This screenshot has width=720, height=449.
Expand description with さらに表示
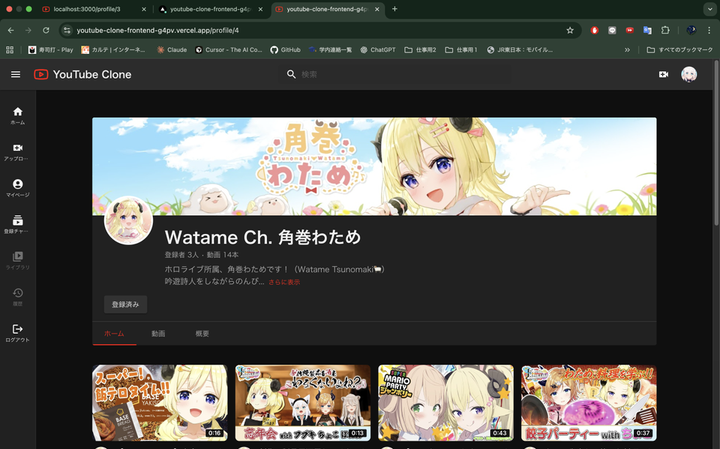coord(284,282)
